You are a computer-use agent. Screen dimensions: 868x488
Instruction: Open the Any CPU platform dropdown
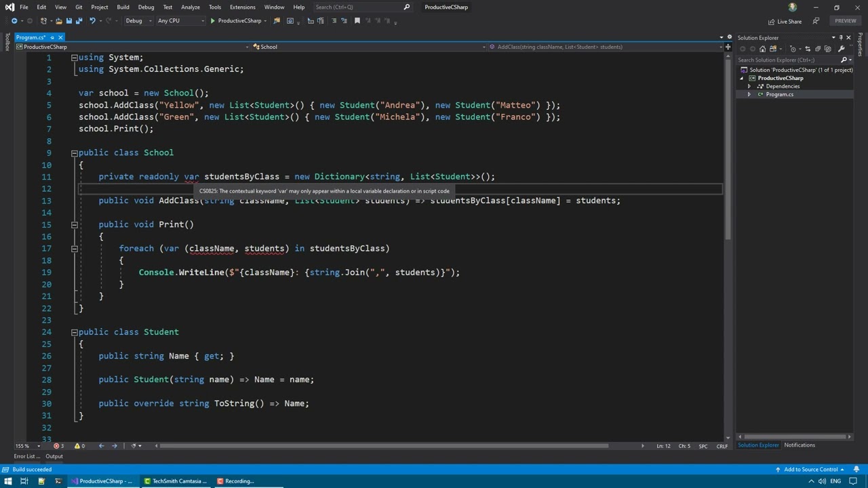[x=180, y=21]
